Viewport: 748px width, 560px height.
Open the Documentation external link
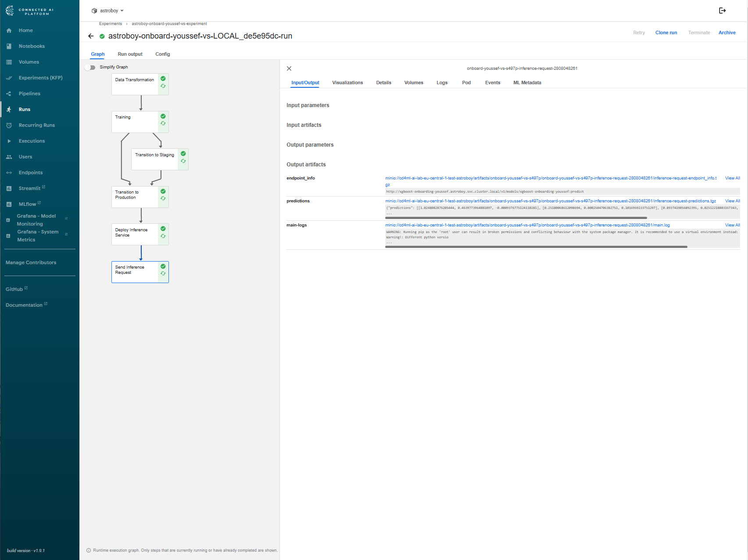(26, 305)
